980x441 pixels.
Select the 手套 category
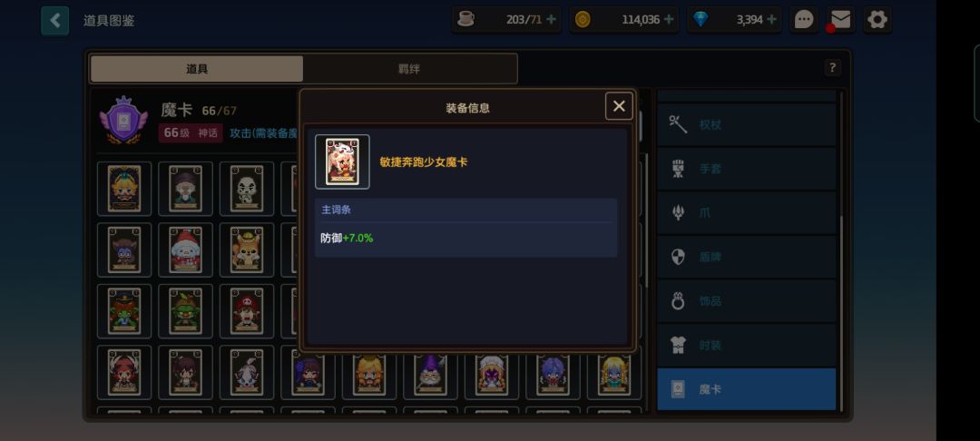point(746,169)
